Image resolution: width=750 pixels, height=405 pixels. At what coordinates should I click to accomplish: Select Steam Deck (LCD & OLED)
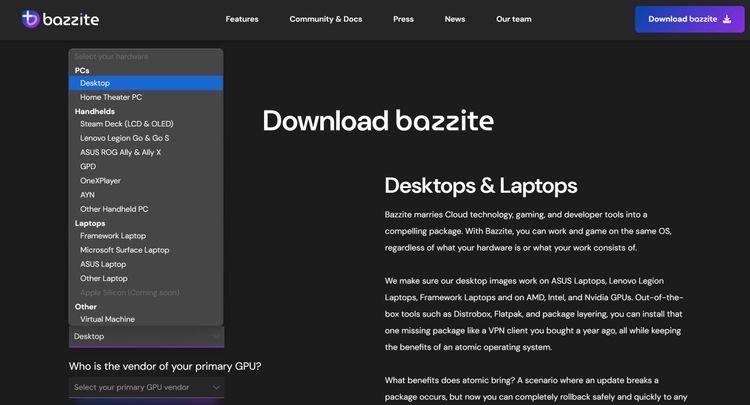coord(146,124)
